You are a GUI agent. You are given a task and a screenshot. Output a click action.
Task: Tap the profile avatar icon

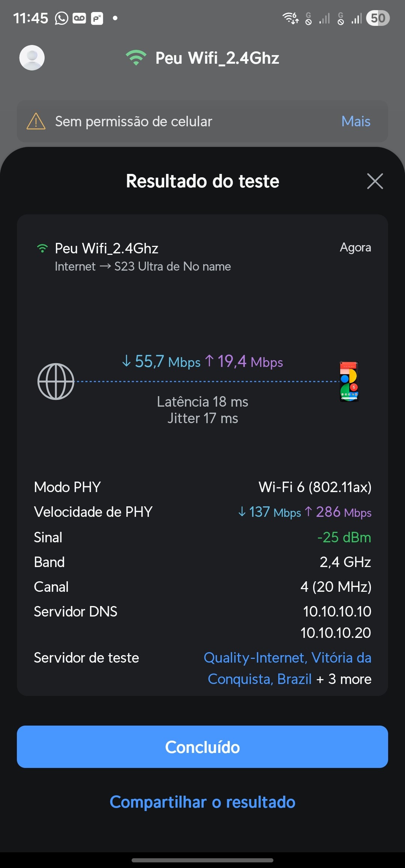[x=32, y=58]
